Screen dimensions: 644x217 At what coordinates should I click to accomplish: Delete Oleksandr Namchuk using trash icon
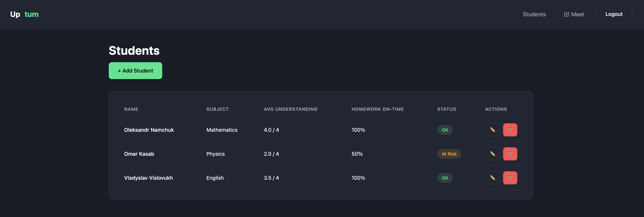[x=510, y=130]
